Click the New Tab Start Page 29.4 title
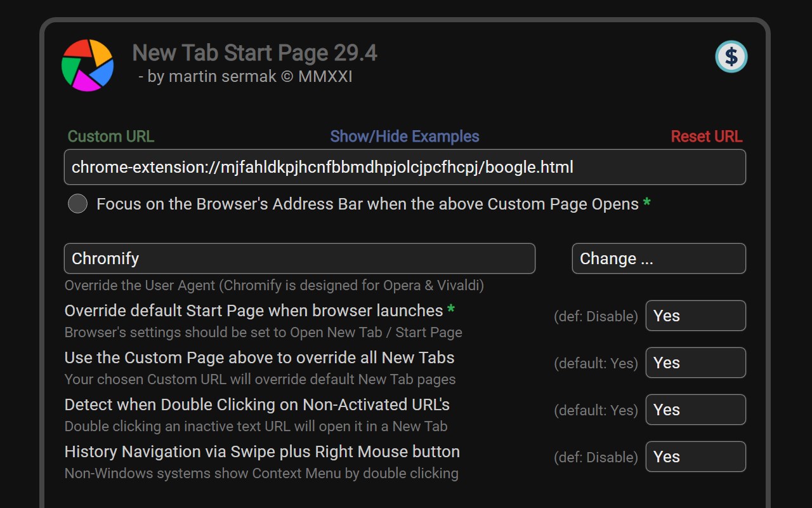 coord(254,53)
